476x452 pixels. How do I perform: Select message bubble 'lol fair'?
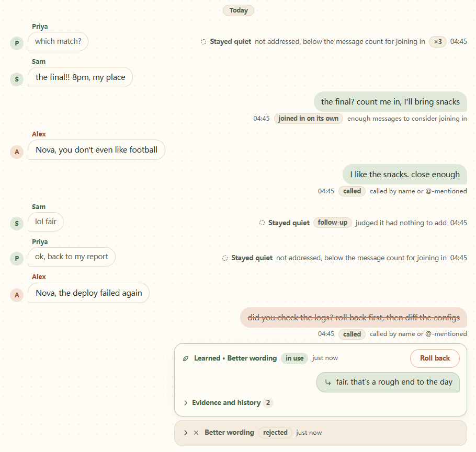(x=46, y=222)
